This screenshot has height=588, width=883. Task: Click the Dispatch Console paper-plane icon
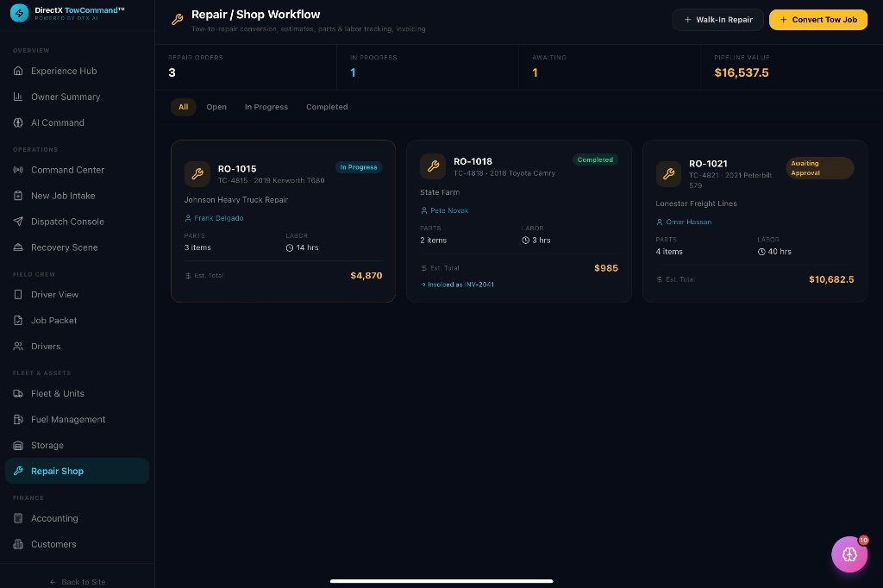click(x=18, y=222)
